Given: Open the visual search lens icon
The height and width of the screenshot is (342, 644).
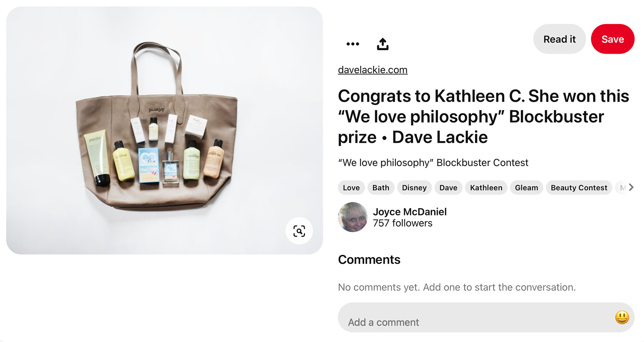Looking at the screenshot, I should (x=299, y=231).
